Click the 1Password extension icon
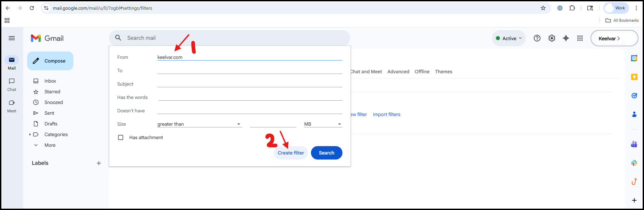This screenshot has width=644, height=210. pyautogui.click(x=560, y=8)
